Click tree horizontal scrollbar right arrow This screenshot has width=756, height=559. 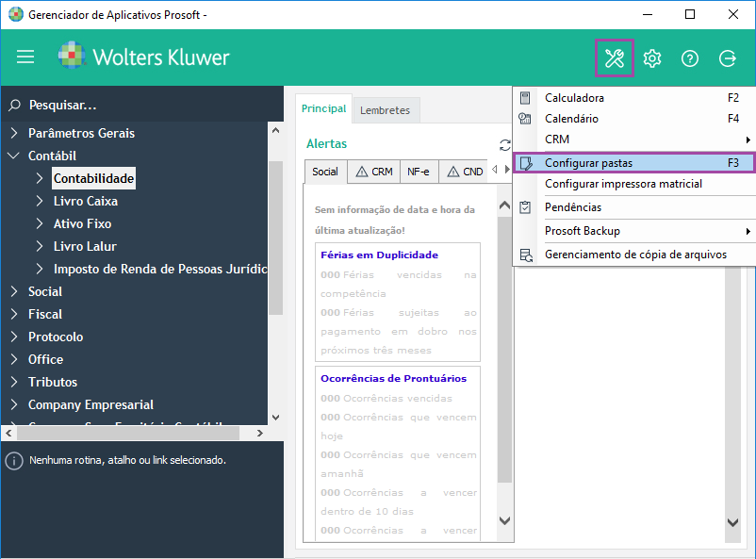coord(260,433)
